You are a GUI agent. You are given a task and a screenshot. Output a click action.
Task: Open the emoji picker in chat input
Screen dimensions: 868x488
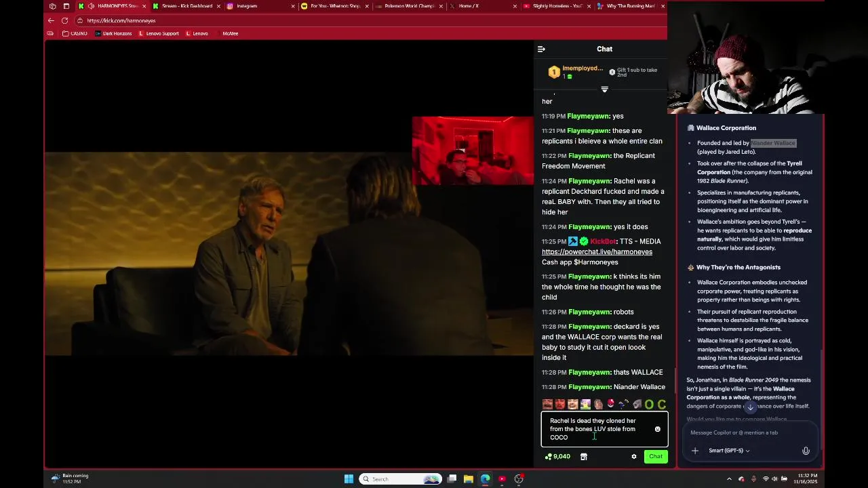(x=657, y=429)
